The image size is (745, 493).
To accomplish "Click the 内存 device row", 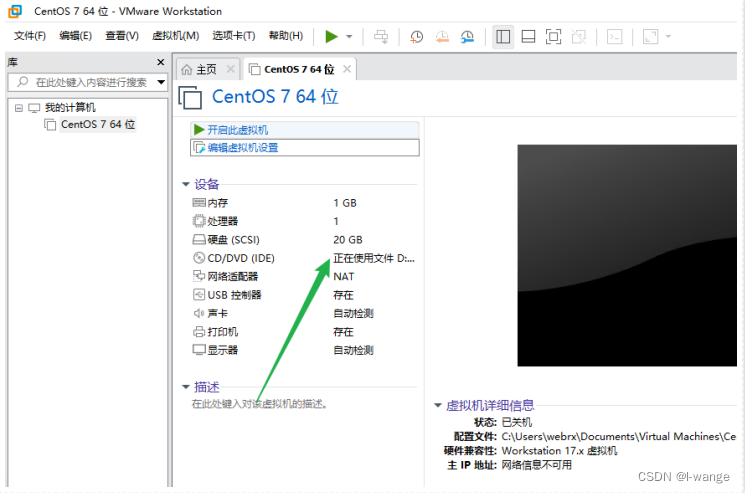I will point(304,203).
